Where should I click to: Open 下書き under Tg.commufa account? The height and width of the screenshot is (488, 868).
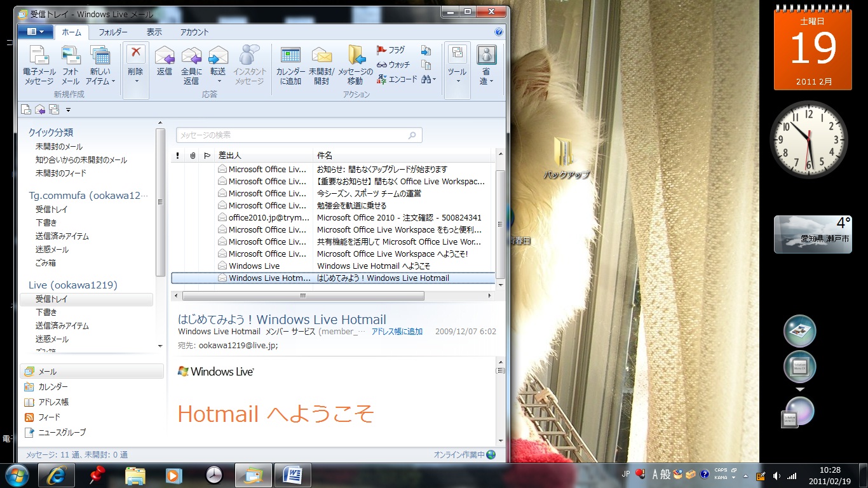click(46, 222)
